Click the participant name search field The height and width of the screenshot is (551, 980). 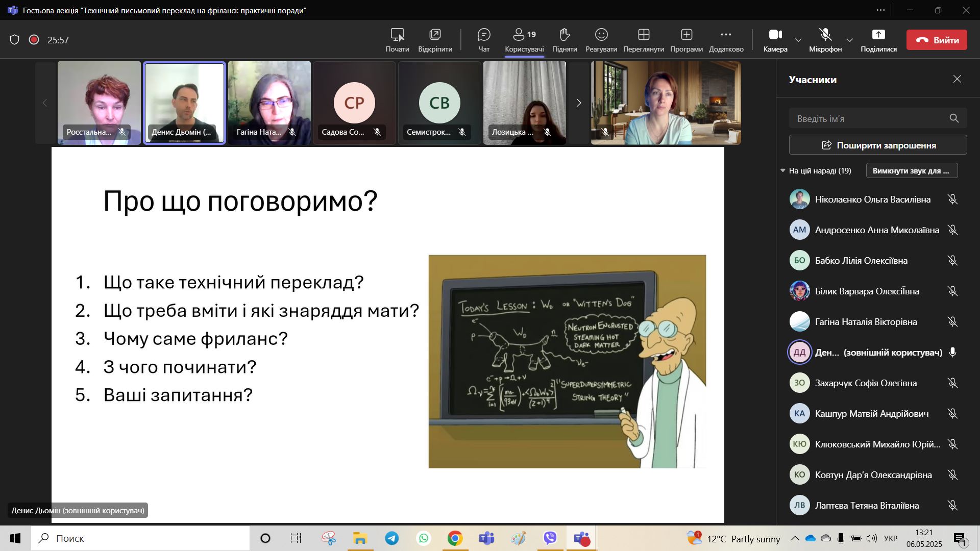click(869, 118)
